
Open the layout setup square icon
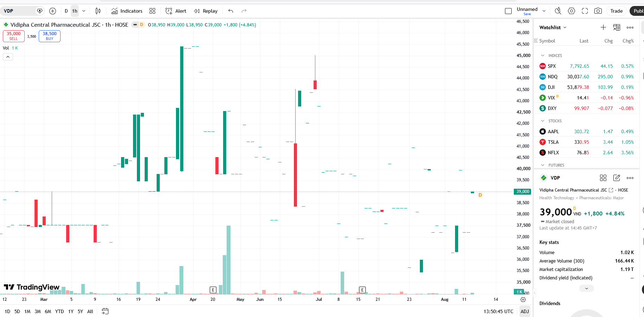[508, 11]
